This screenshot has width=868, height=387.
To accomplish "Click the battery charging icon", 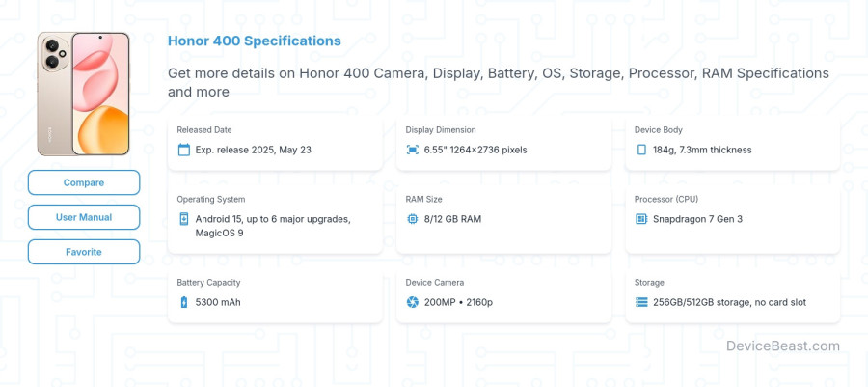I will (x=184, y=302).
